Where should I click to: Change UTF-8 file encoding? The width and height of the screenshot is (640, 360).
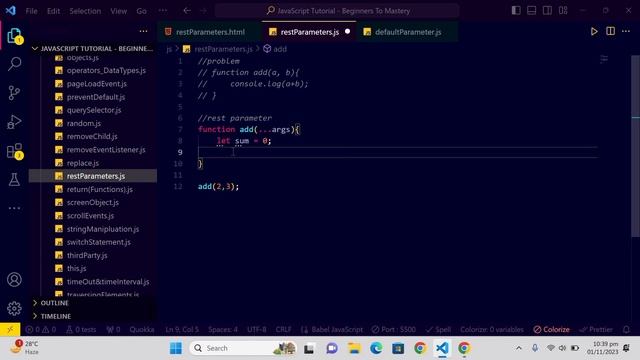(257, 329)
